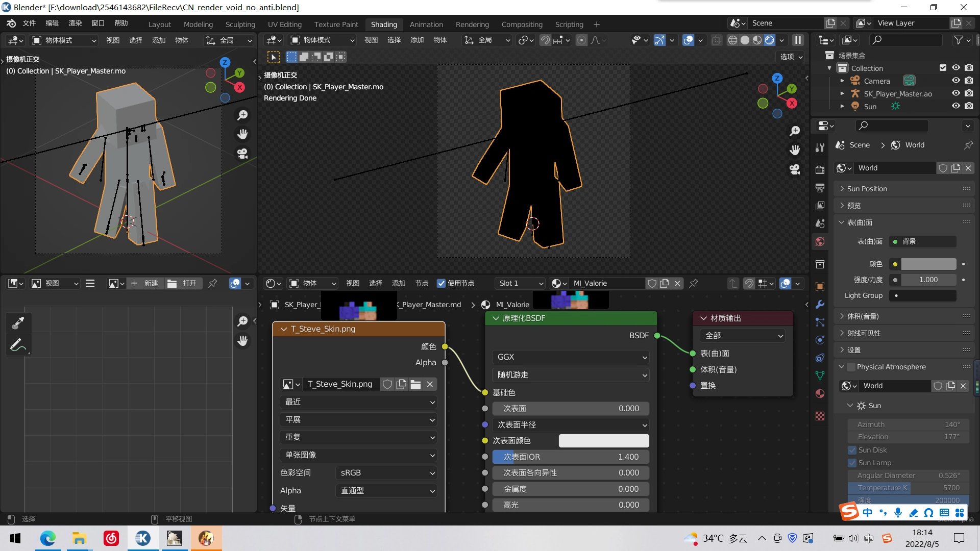Click the 新建 button in image editor
This screenshot has width=980, height=551.
(145, 283)
